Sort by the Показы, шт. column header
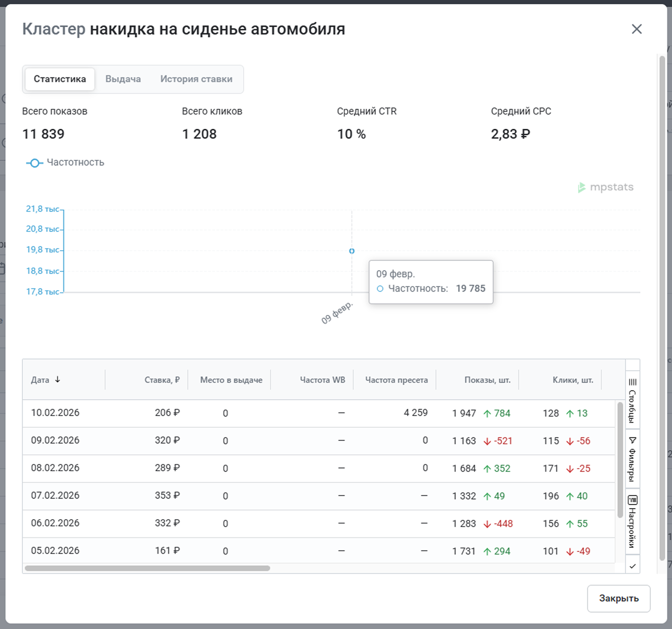The image size is (672, 629). pos(487,380)
